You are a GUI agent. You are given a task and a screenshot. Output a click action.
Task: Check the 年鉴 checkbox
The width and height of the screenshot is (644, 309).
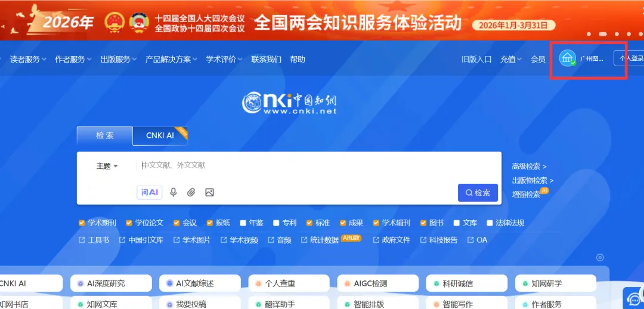coord(243,223)
